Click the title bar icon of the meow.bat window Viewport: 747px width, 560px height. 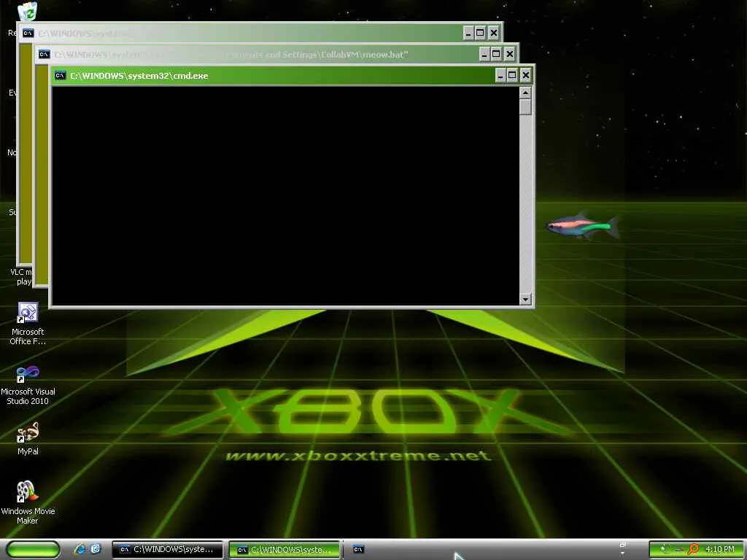tap(44, 54)
